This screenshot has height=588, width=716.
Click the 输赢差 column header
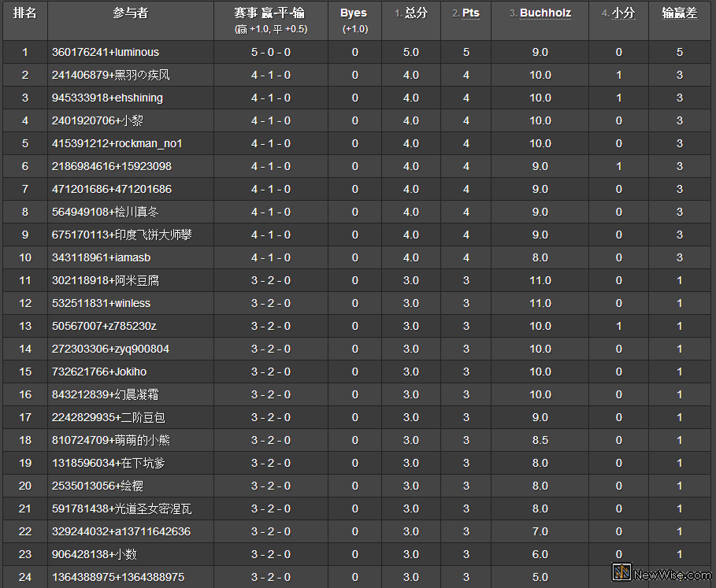(x=680, y=13)
